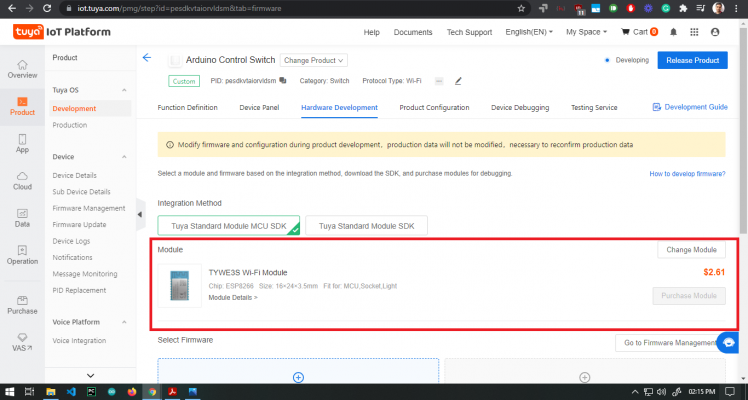The height and width of the screenshot is (400, 748).
Task: Reload the page with browser refresh icon
Action: [x=47, y=8]
